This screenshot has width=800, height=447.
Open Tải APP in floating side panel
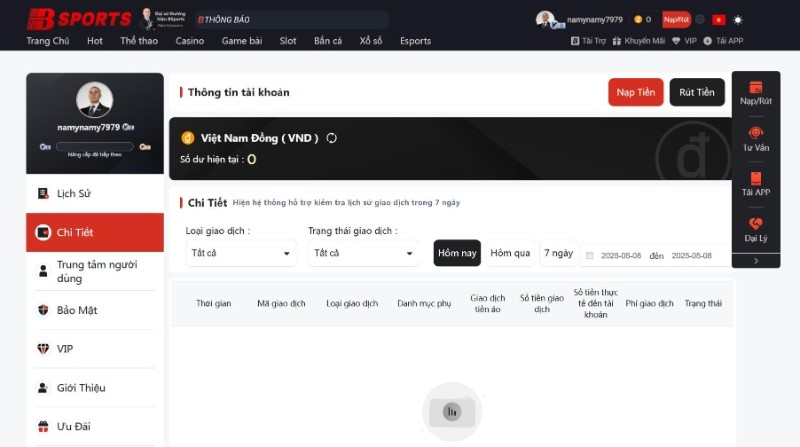point(756,184)
